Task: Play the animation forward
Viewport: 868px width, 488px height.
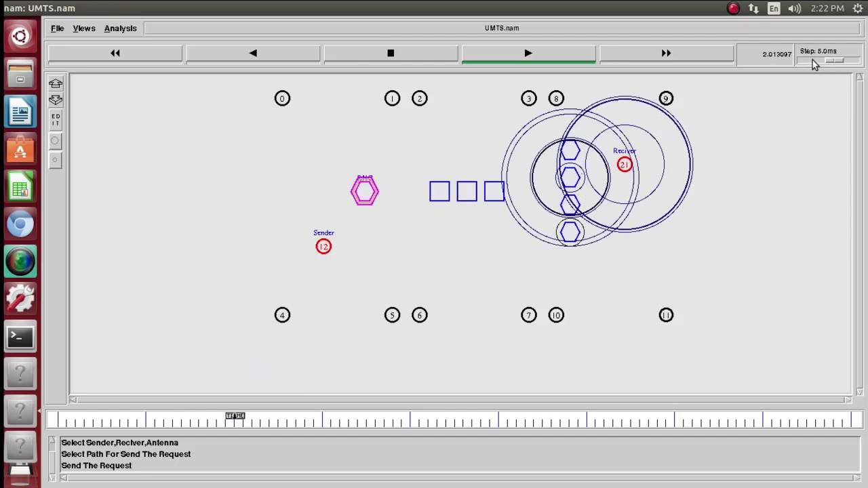Action: (528, 53)
